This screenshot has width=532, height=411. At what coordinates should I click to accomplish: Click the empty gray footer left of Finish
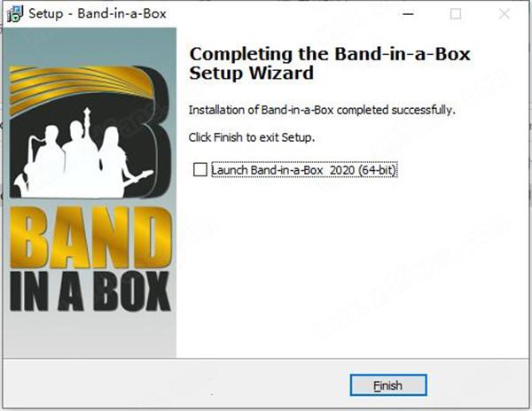point(176,383)
